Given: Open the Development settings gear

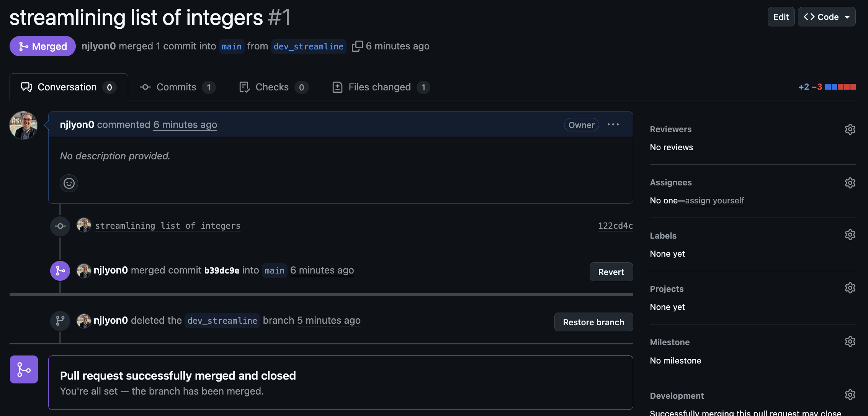Looking at the screenshot, I should [850, 395].
